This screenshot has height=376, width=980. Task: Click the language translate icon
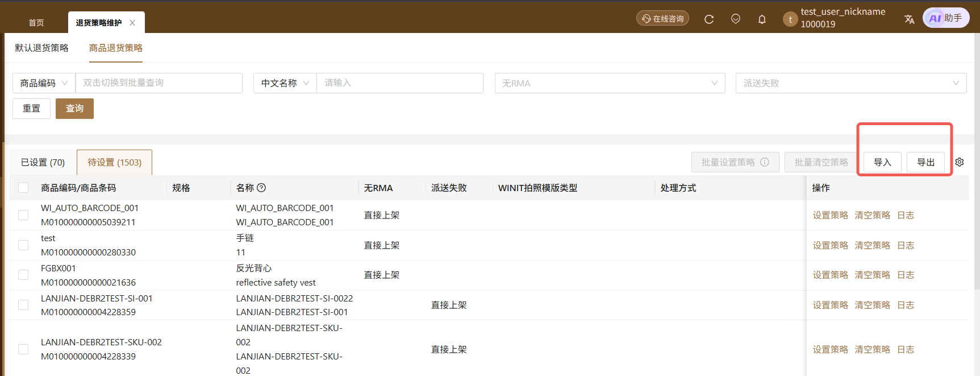click(909, 19)
